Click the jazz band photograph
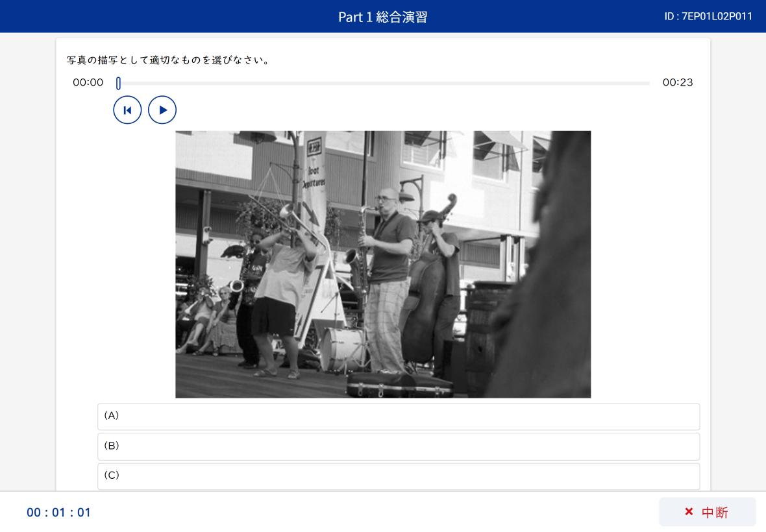The height and width of the screenshot is (532, 766). coord(383,264)
